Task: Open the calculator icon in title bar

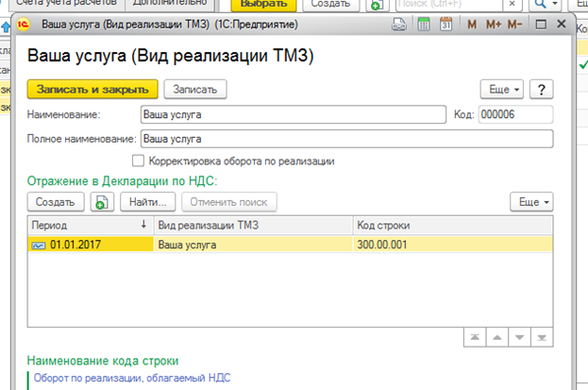Action: [424, 24]
